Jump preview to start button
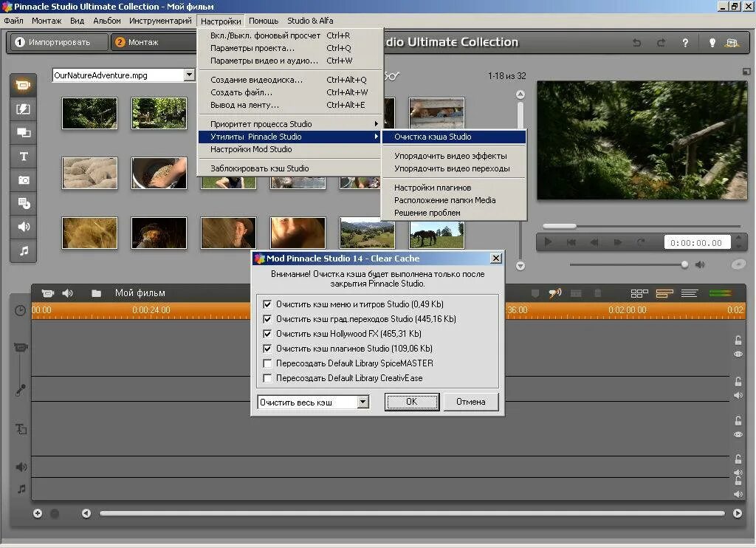Image resolution: width=756 pixels, height=548 pixels. [571, 242]
